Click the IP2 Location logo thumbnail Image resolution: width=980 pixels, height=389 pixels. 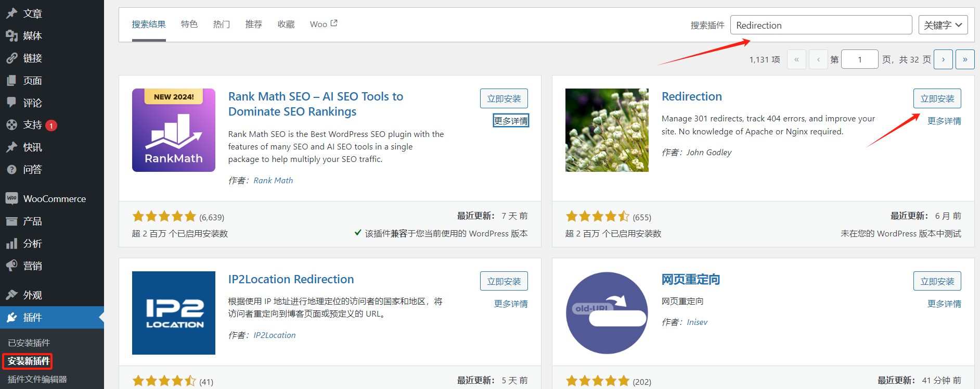tap(174, 313)
